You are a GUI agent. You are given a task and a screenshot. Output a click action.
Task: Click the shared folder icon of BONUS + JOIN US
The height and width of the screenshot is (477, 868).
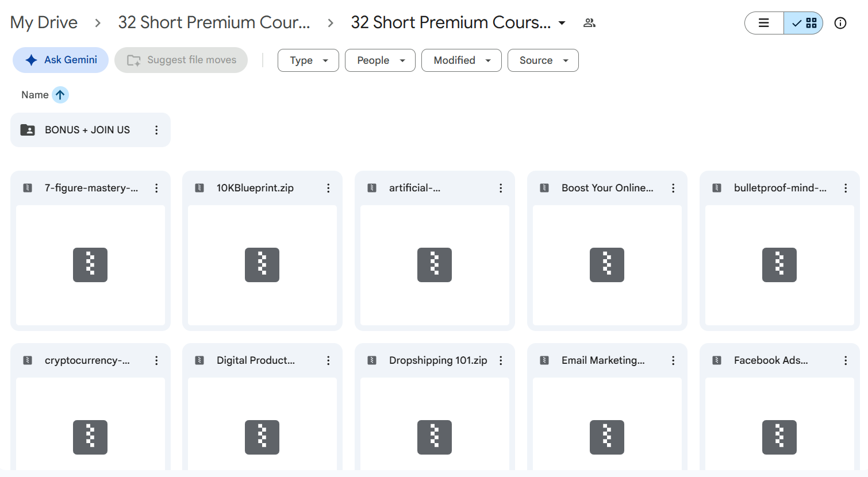coord(28,130)
